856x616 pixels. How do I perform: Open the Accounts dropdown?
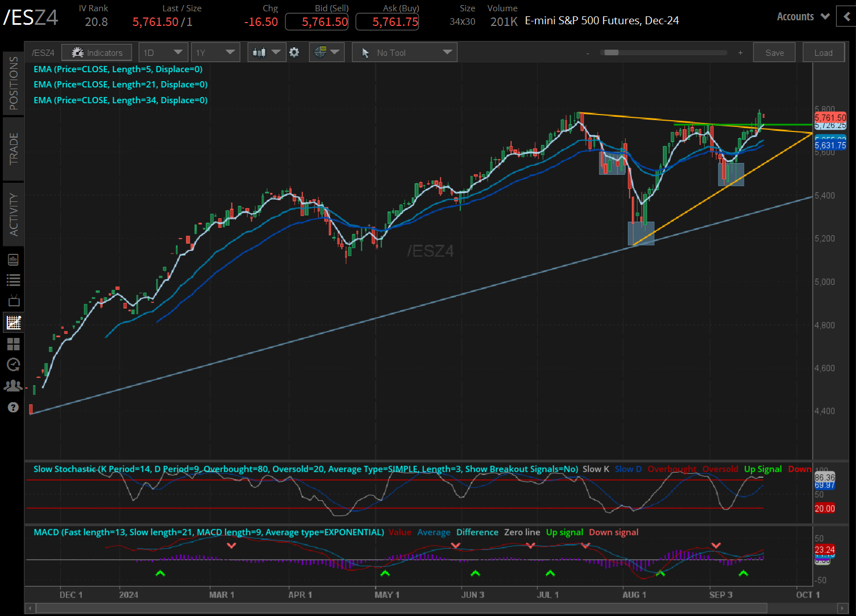click(x=802, y=16)
